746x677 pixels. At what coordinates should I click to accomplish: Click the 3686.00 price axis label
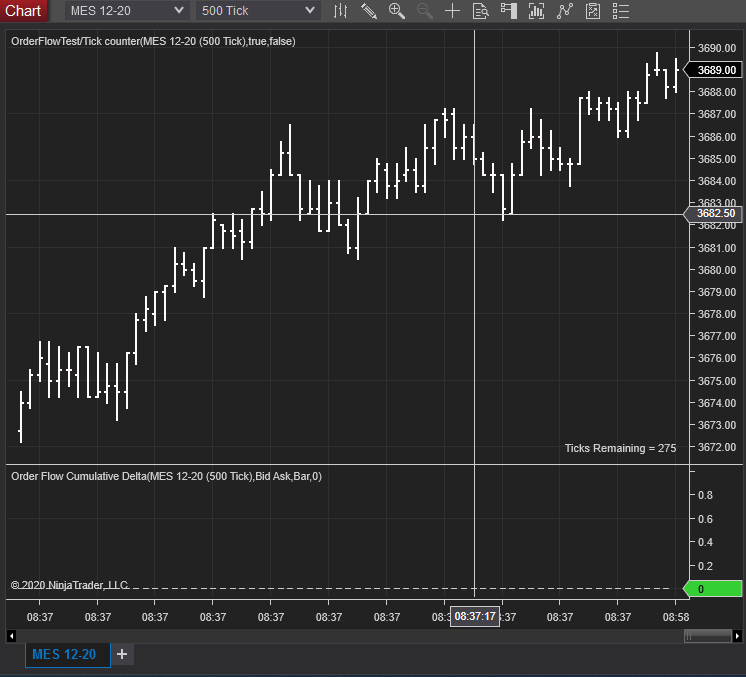(x=717, y=137)
